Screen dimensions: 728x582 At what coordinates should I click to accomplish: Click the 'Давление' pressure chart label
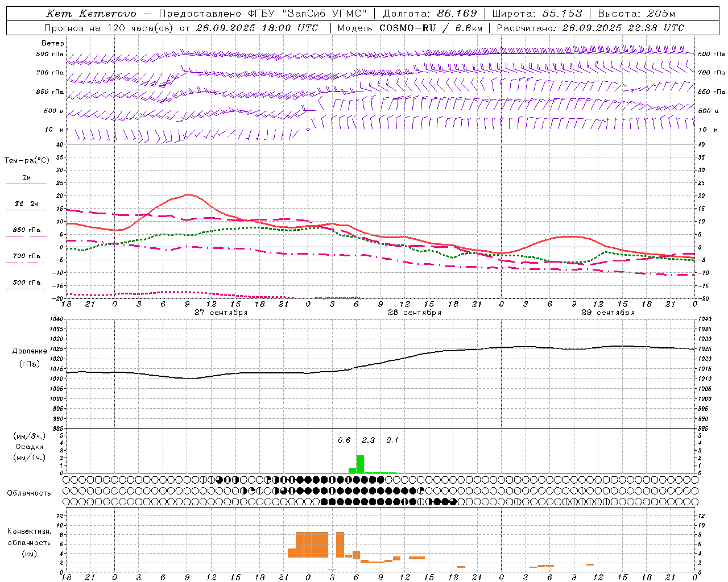click(30, 351)
